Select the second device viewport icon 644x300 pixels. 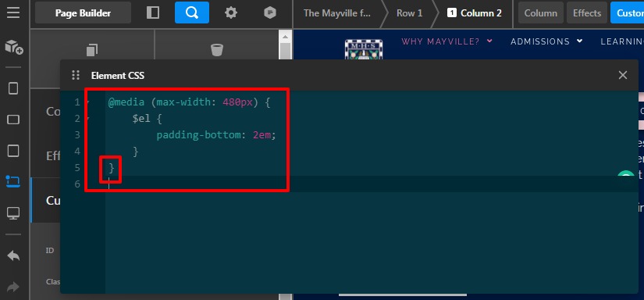[13, 120]
